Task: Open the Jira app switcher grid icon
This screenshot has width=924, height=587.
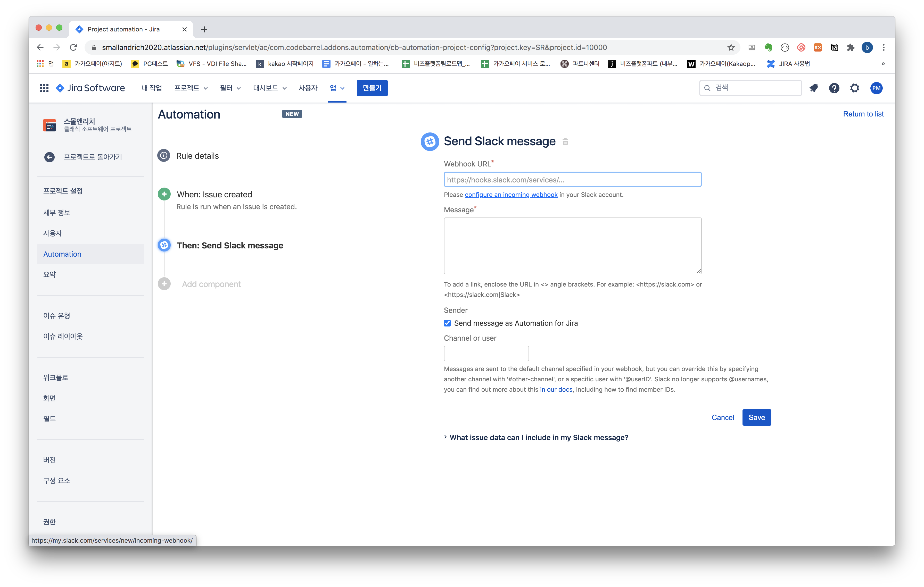Action: 44,88
